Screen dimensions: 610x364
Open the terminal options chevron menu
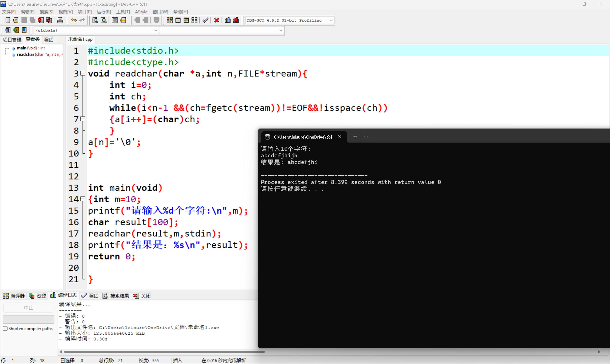366,137
